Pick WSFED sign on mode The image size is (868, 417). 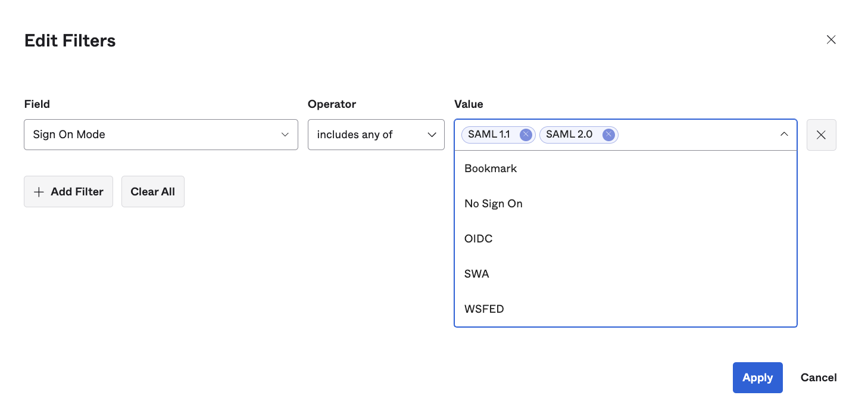(x=484, y=309)
